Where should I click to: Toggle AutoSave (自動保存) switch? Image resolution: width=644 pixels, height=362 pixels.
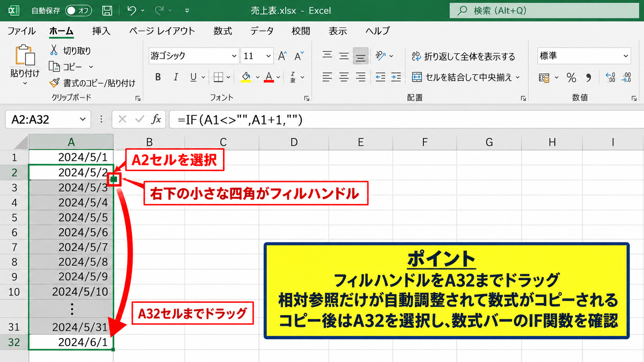79,10
